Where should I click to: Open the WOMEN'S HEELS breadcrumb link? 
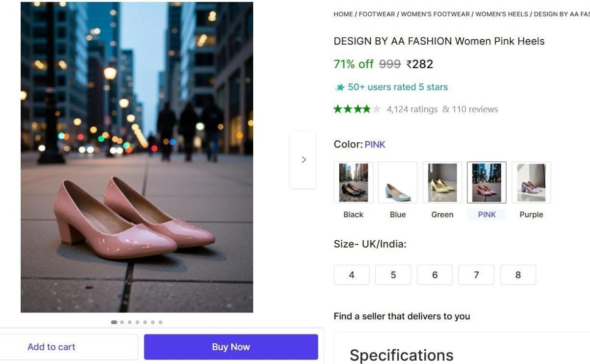point(501,14)
